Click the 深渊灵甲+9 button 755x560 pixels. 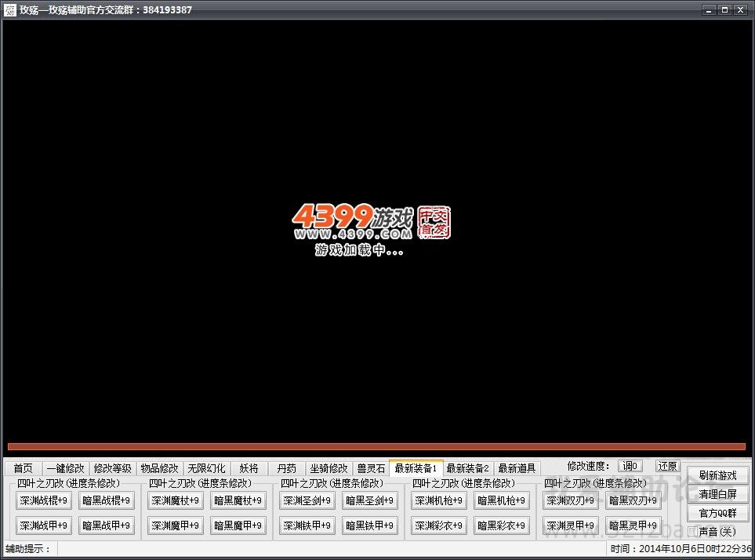pyautogui.click(x=571, y=525)
